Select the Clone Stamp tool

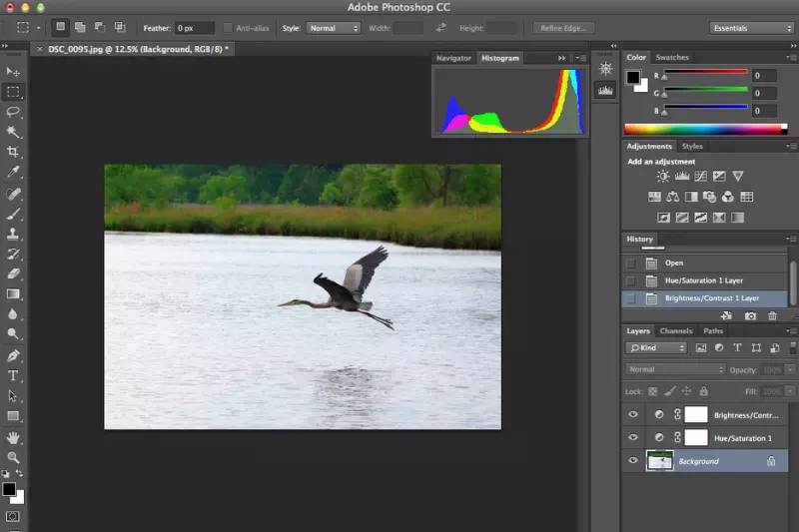tap(13, 235)
